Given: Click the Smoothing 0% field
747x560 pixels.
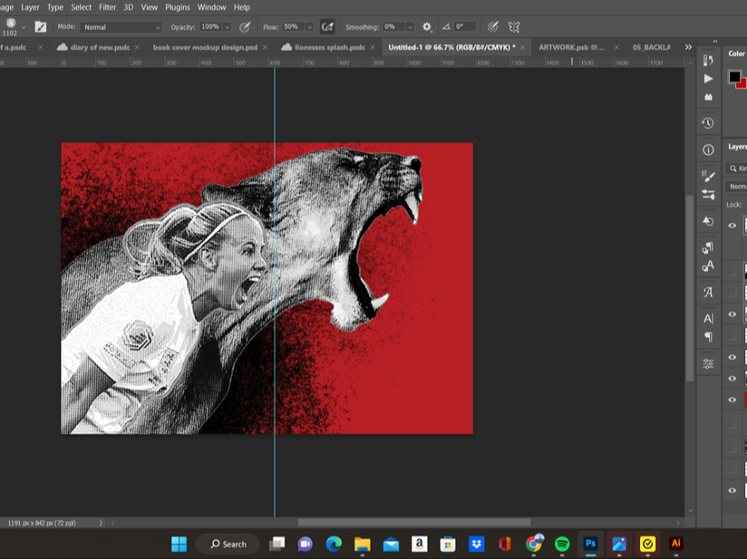Looking at the screenshot, I should tap(393, 26).
